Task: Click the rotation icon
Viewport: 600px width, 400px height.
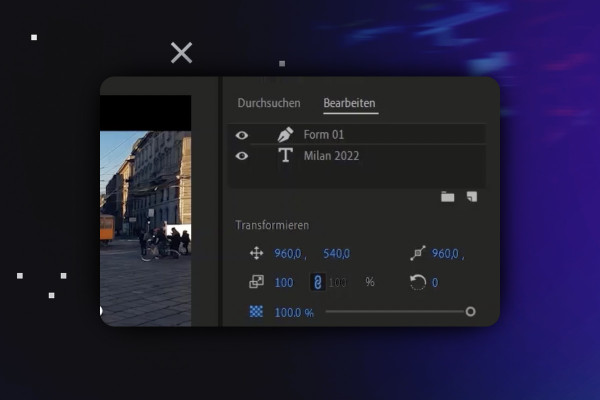Action: click(418, 282)
